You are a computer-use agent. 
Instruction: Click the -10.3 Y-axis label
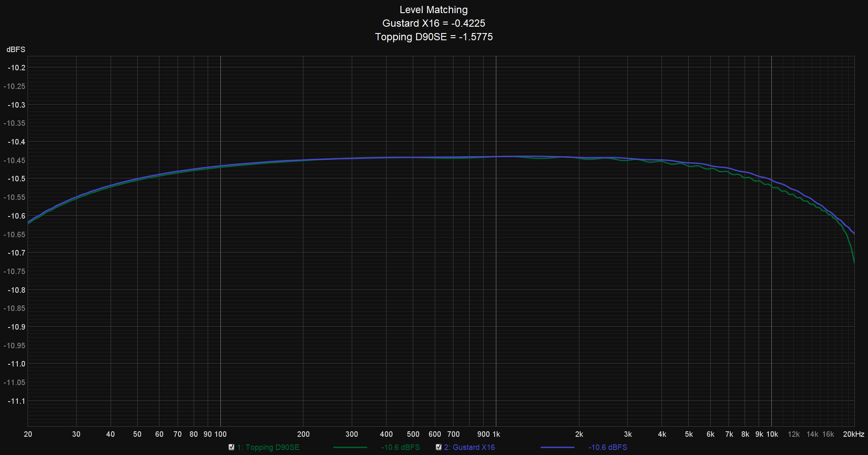pos(17,105)
